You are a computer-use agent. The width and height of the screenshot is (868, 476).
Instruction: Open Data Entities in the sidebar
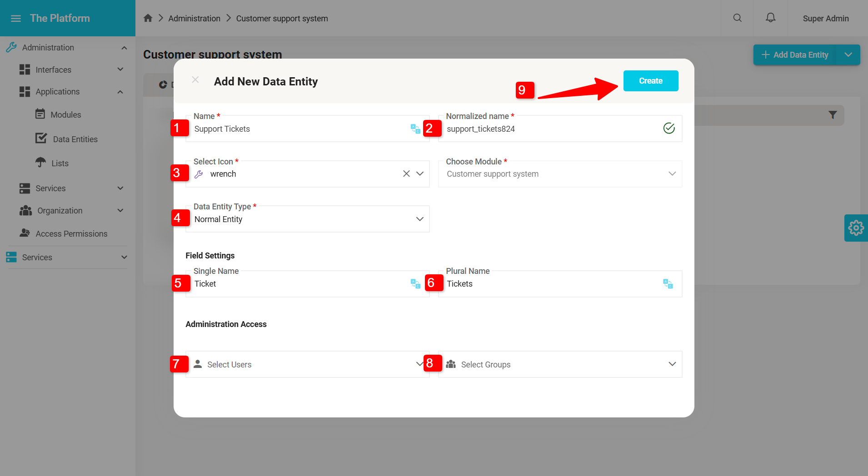75,139
